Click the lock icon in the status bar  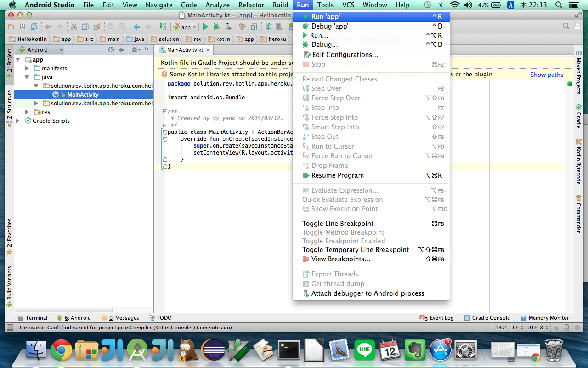coord(556,328)
